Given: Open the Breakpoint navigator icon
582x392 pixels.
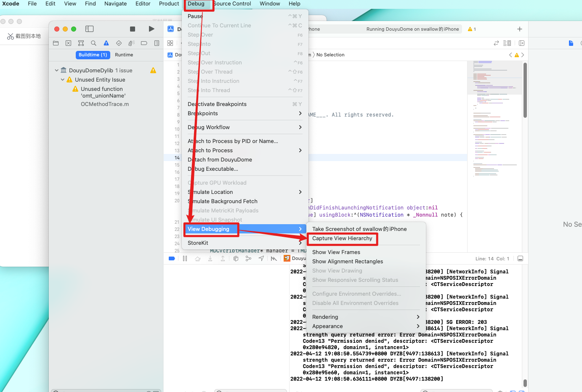Looking at the screenshot, I should (144, 43).
